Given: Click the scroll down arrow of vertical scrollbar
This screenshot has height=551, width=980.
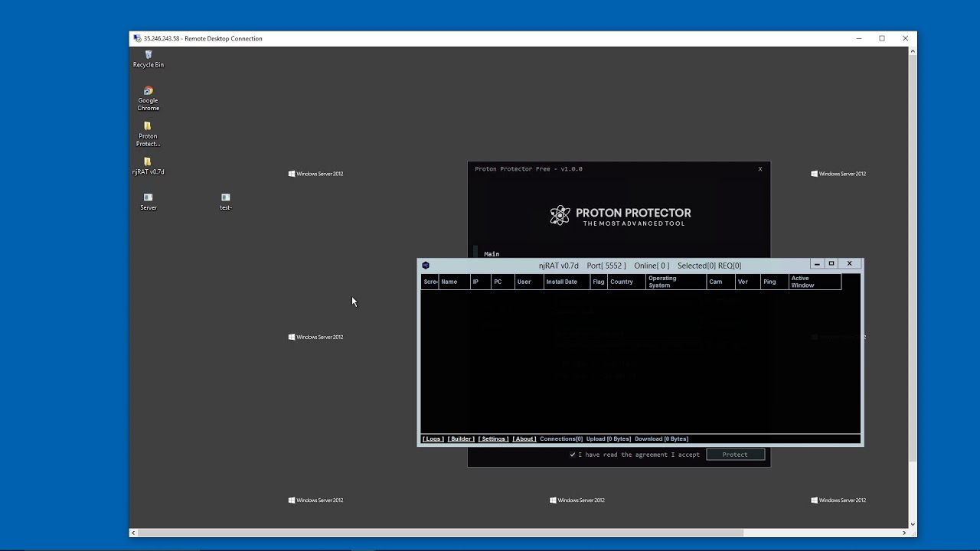Looking at the screenshot, I should click(x=913, y=523).
